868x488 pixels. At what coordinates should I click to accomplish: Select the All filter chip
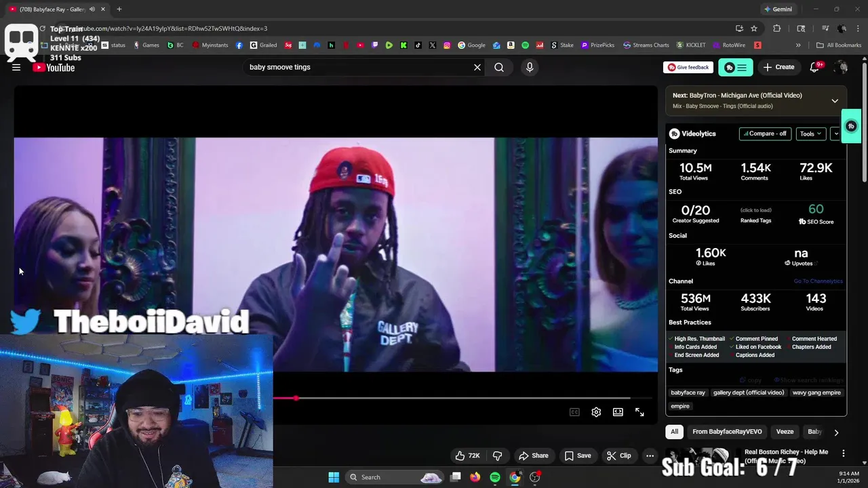coord(674,432)
